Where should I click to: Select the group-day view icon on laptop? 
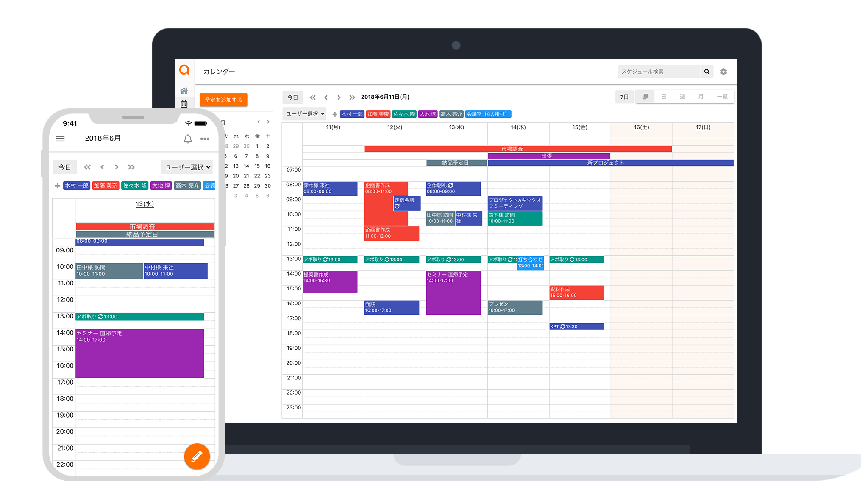[x=645, y=97]
